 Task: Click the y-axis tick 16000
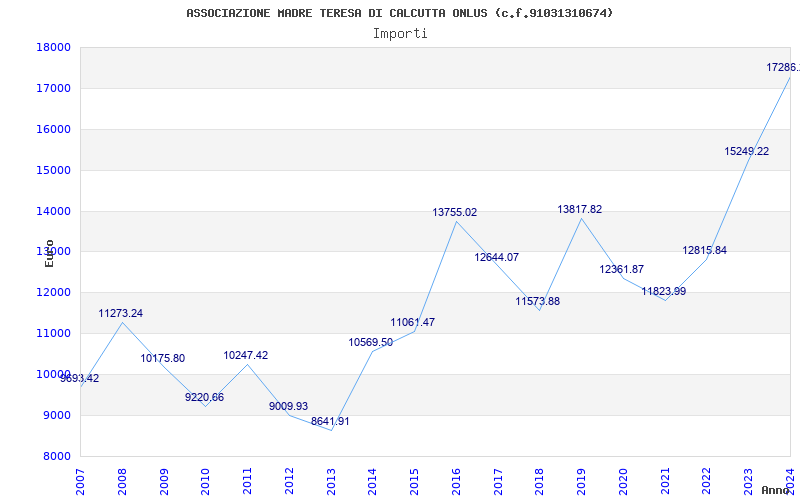point(53,129)
